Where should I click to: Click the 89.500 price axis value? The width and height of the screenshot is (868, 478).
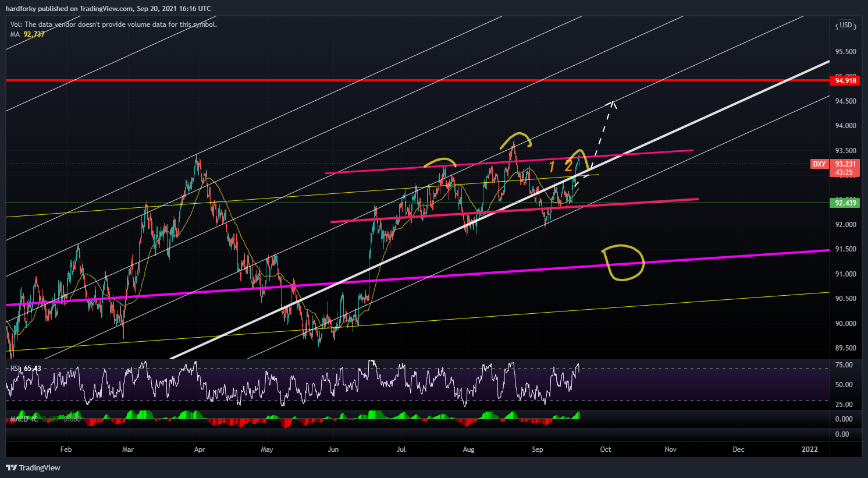point(845,348)
